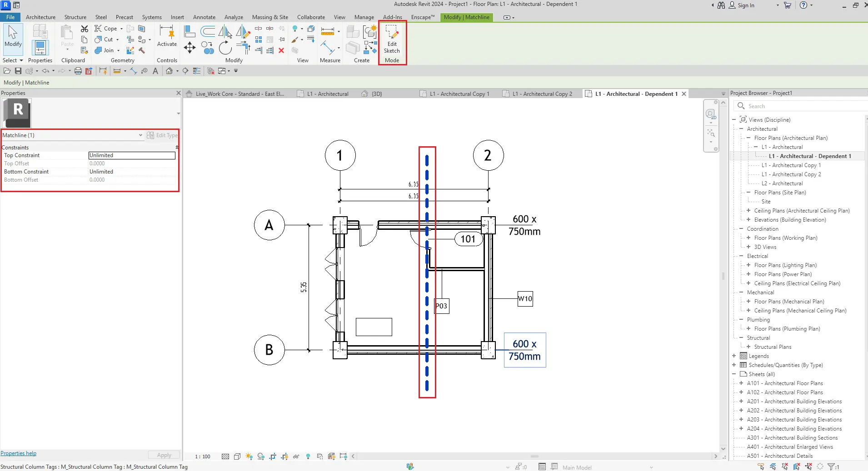Toggle Show Crop Region in view control bar
Screen dimensions: 868x471
284,456
